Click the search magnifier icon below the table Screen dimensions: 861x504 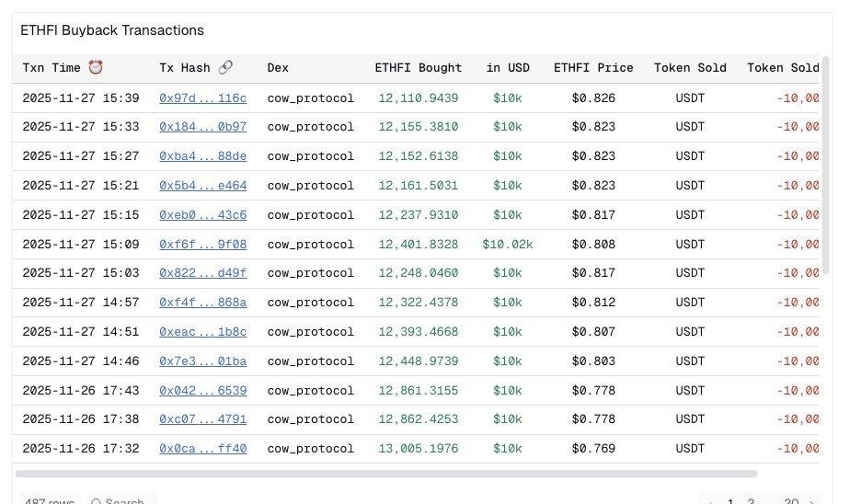[x=96, y=502]
